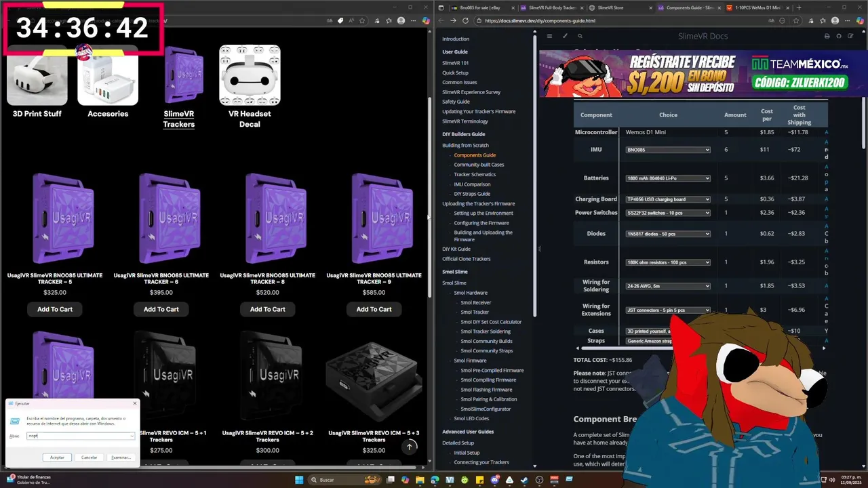Reload the SlimeVR docs browser page
Screen dimensions: 868x488
[465, 20]
